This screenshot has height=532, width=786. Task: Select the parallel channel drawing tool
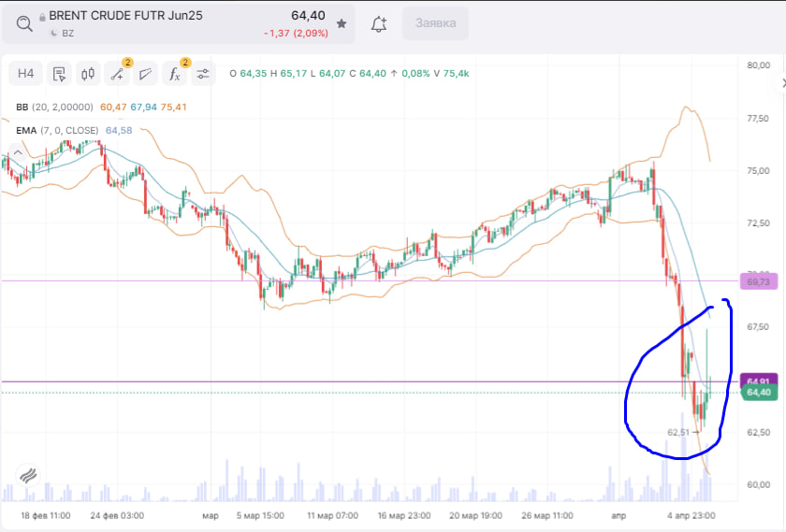click(145, 74)
